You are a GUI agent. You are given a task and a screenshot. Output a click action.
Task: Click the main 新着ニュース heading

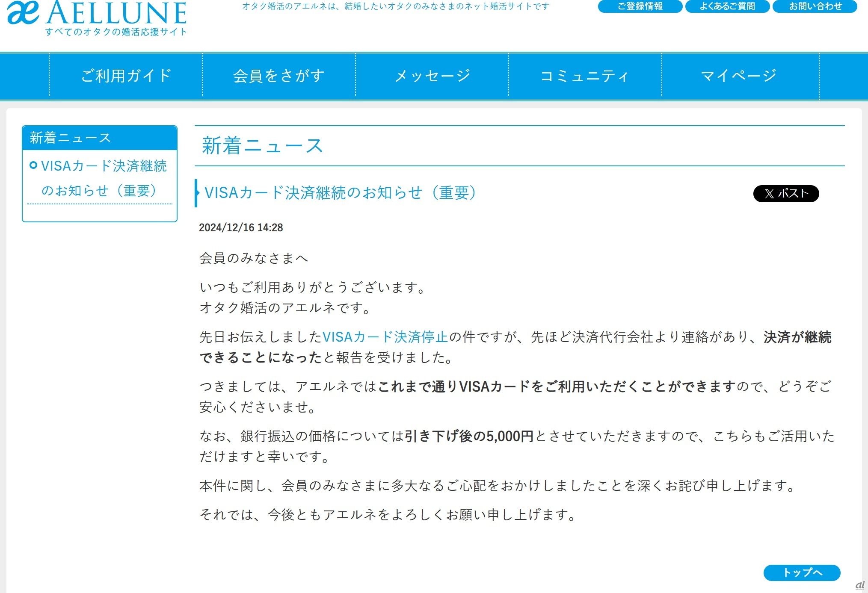pos(262,146)
